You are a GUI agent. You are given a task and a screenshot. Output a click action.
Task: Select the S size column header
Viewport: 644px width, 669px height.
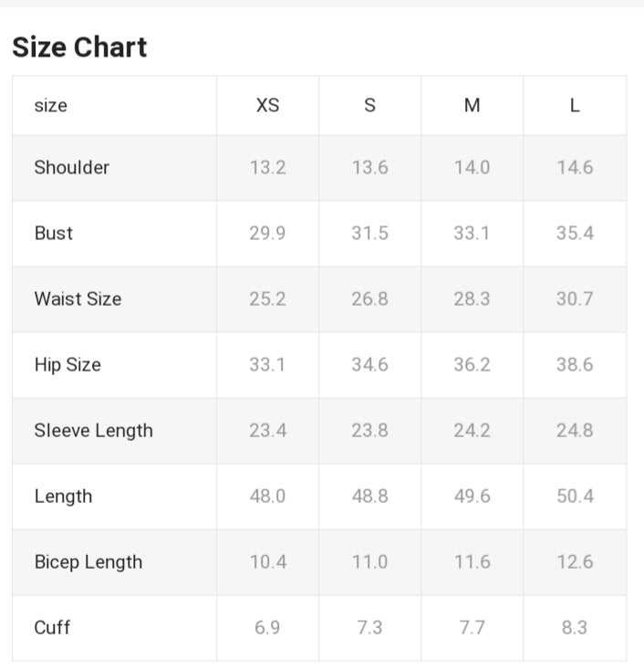[x=369, y=106]
